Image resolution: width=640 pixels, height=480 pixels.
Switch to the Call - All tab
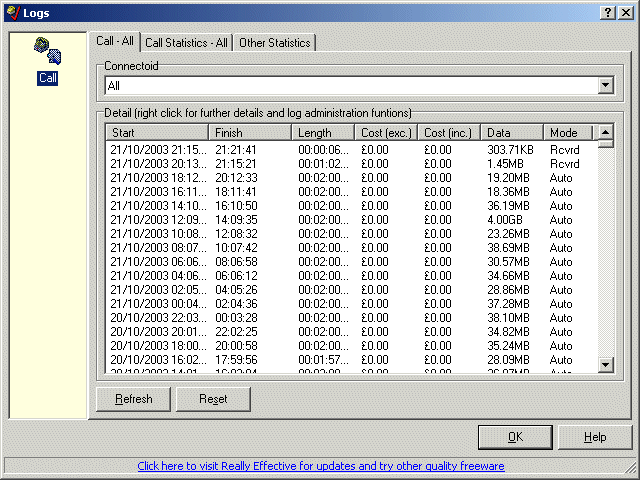115,41
